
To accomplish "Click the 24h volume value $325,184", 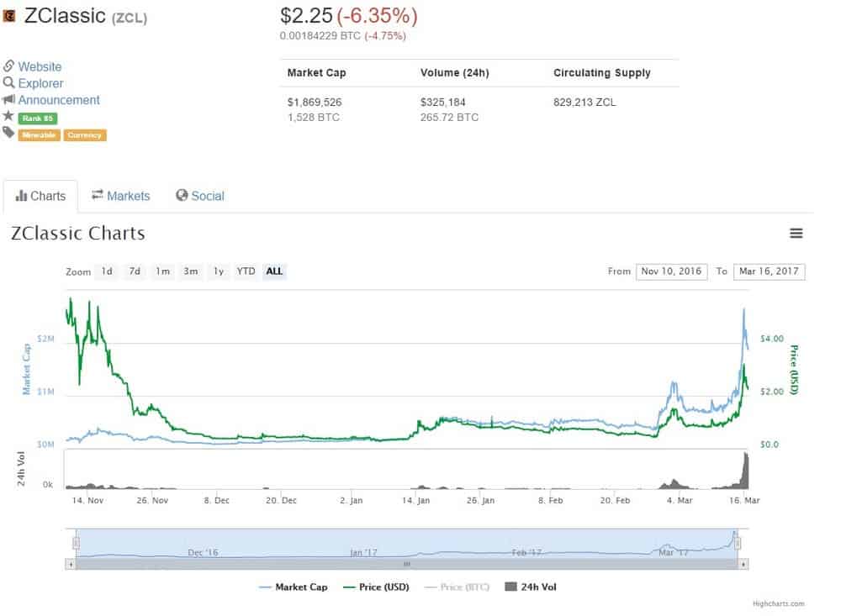I will (x=443, y=102).
